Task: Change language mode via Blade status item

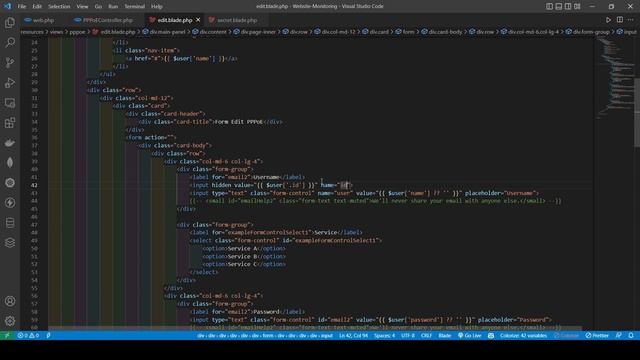Action: (444, 336)
